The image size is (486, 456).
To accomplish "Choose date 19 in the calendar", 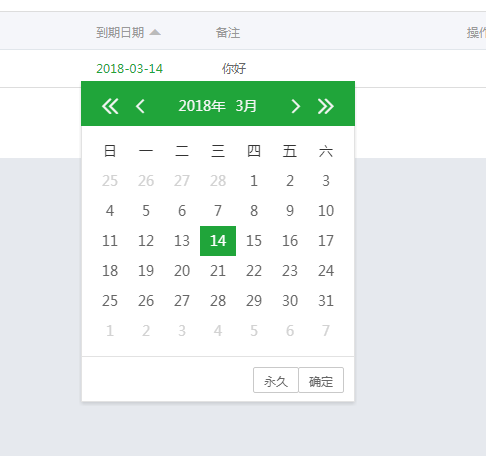I will [146, 271].
